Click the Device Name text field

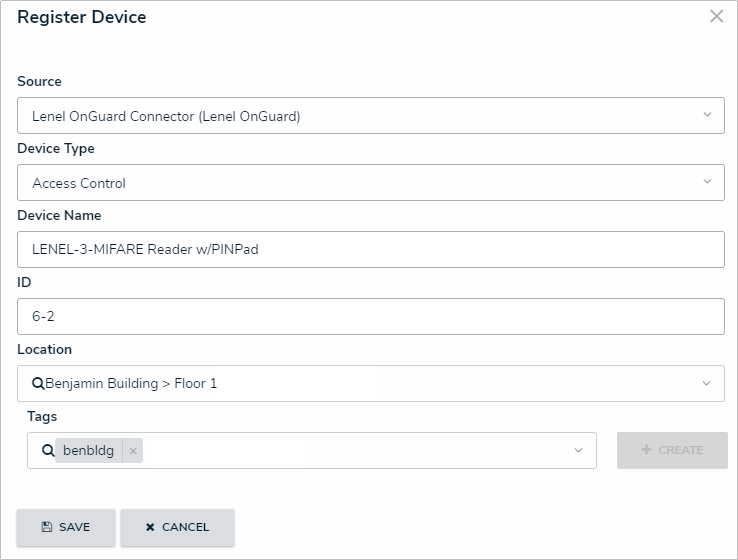370,250
